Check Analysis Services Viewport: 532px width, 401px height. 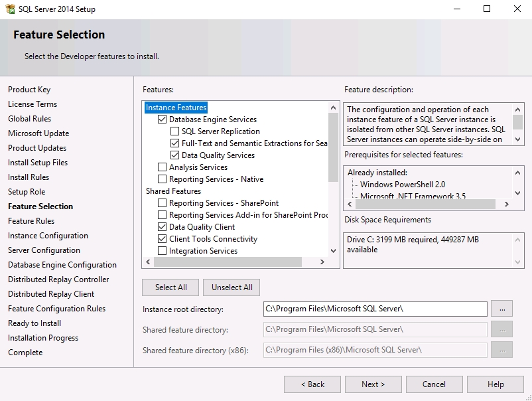162,167
